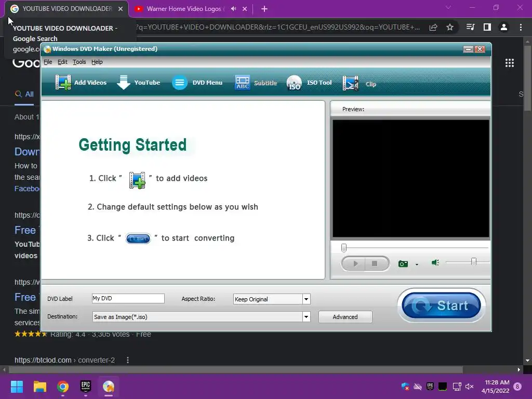Image resolution: width=532 pixels, height=399 pixels.
Task: Close the Warner Home Video Logos tab
Action: [x=245, y=9]
